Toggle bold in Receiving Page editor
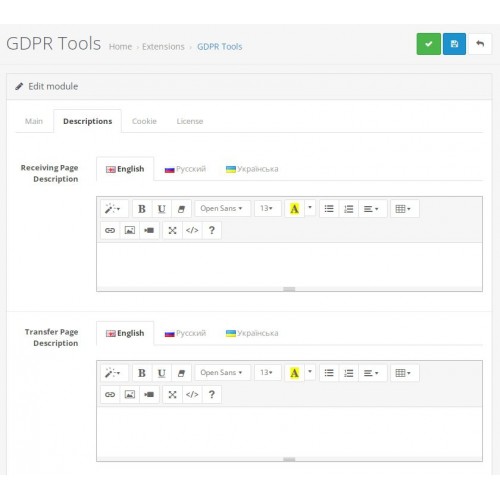The height and width of the screenshot is (500, 500). click(142, 209)
